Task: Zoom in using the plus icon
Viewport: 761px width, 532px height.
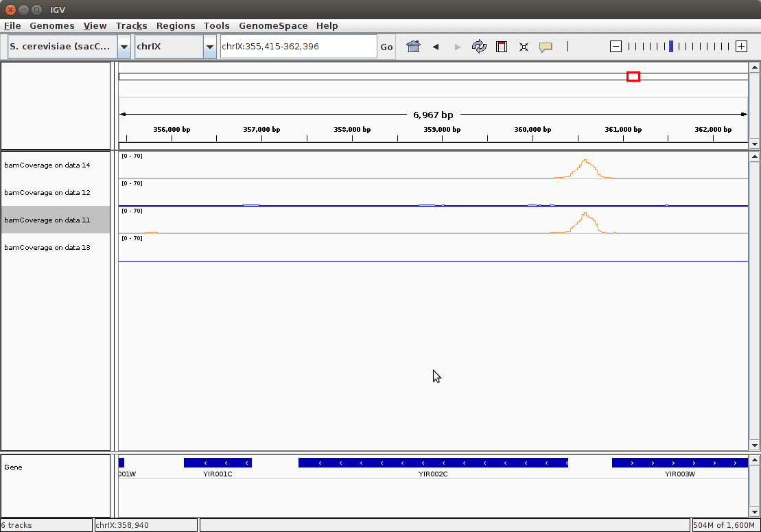Action: pyautogui.click(x=741, y=47)
